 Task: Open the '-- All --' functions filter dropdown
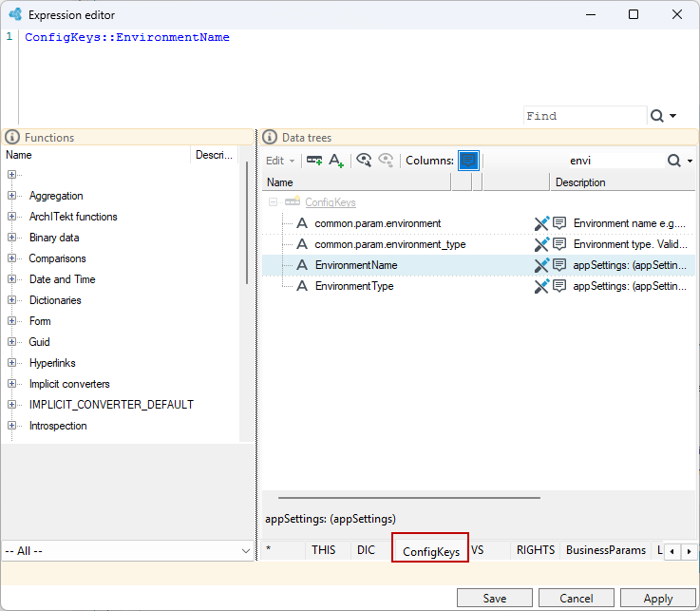pos(127,551)
